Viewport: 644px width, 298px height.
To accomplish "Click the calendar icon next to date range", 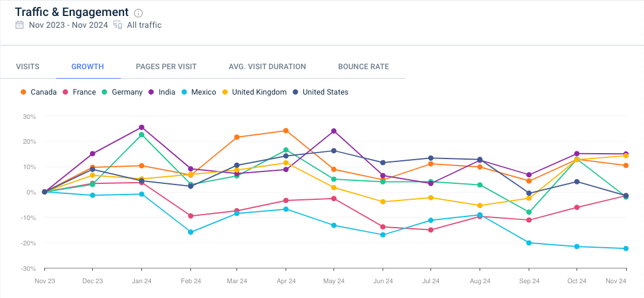I will pyautogui.click(x=20, y=25).
